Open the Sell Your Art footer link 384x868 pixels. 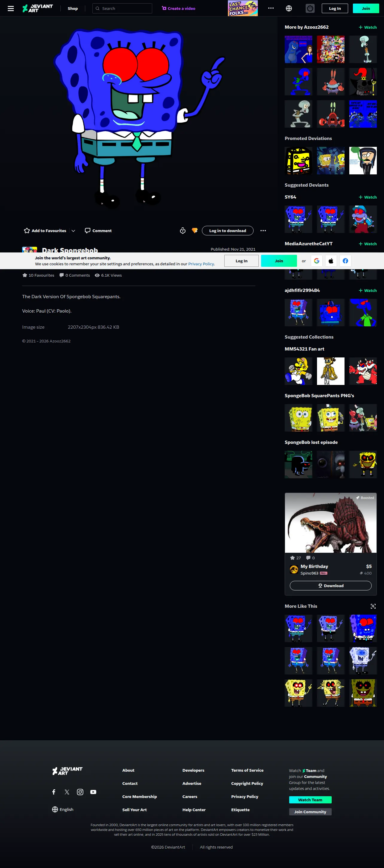tap(134, 810)
